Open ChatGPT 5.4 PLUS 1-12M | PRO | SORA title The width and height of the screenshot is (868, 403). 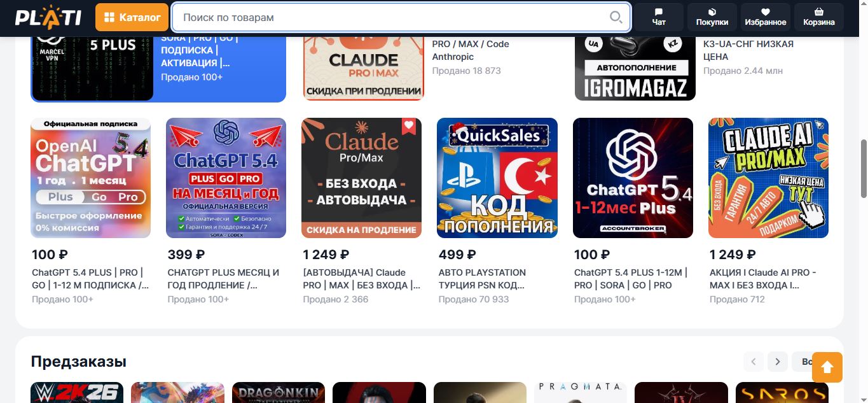pyautogui.click(x=631, y=279)
